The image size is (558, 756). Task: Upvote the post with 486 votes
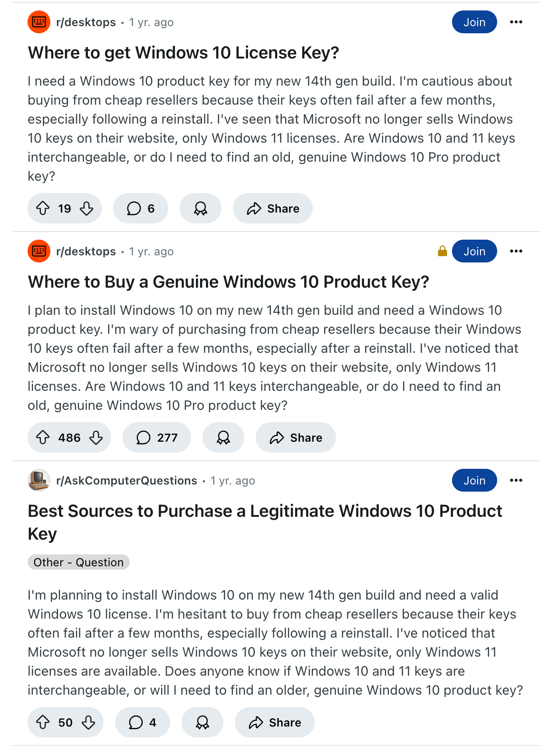click(x=43, y=437)
